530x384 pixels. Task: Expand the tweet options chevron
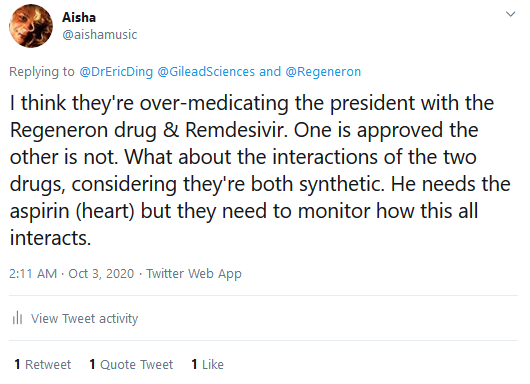pyautogui.click(x=510, y=14)
